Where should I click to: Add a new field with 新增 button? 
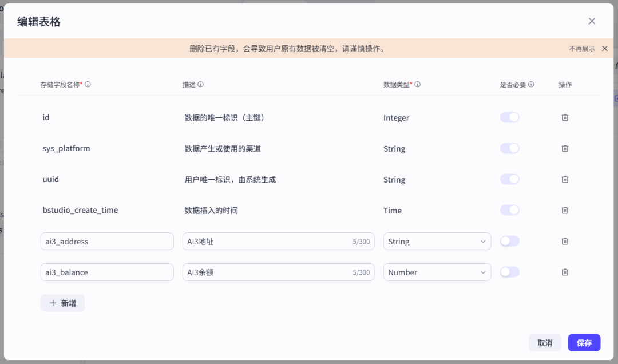(63, 303)
